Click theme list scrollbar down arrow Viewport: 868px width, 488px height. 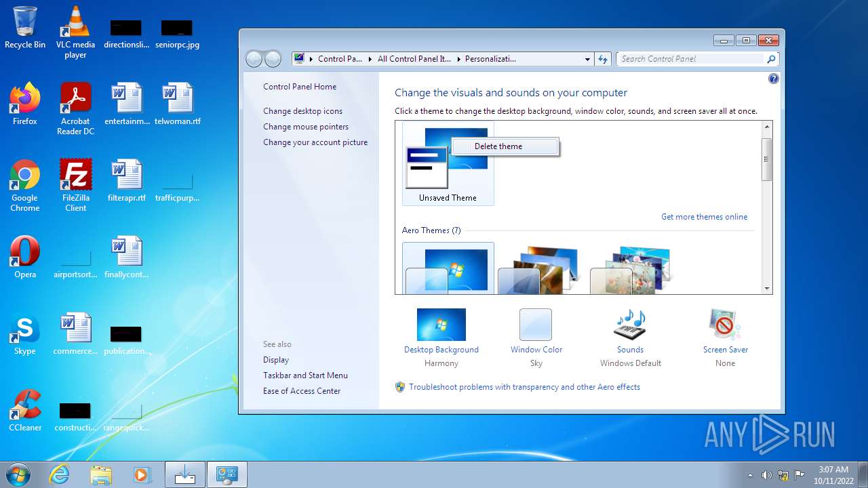pyautogui.click(x=767, y=289)
